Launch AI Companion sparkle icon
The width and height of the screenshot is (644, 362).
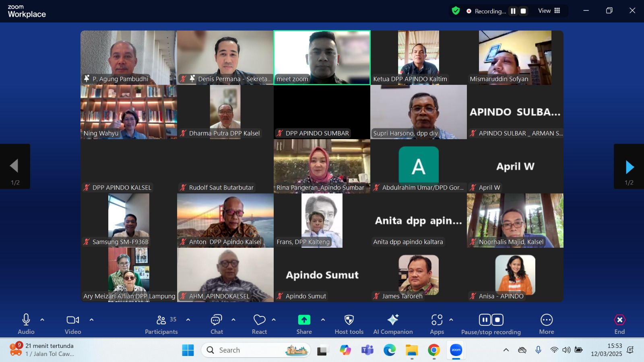point(393,320)
